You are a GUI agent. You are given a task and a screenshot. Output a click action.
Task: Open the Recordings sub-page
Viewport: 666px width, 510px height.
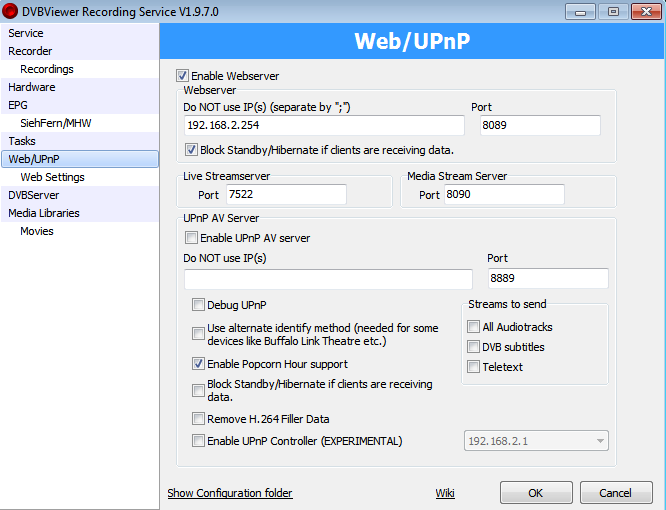coord(80,69)
